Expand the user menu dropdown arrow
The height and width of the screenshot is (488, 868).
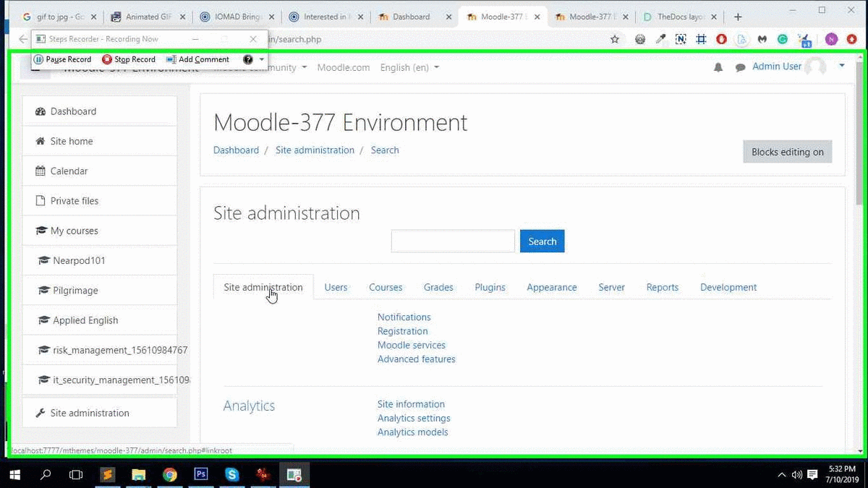coord(842,66)
